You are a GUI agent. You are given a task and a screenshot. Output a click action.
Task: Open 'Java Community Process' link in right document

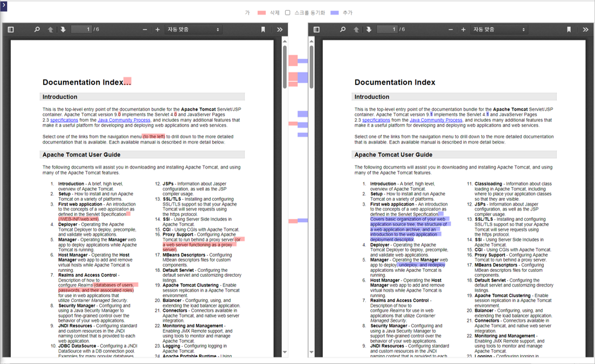point(436,120)
